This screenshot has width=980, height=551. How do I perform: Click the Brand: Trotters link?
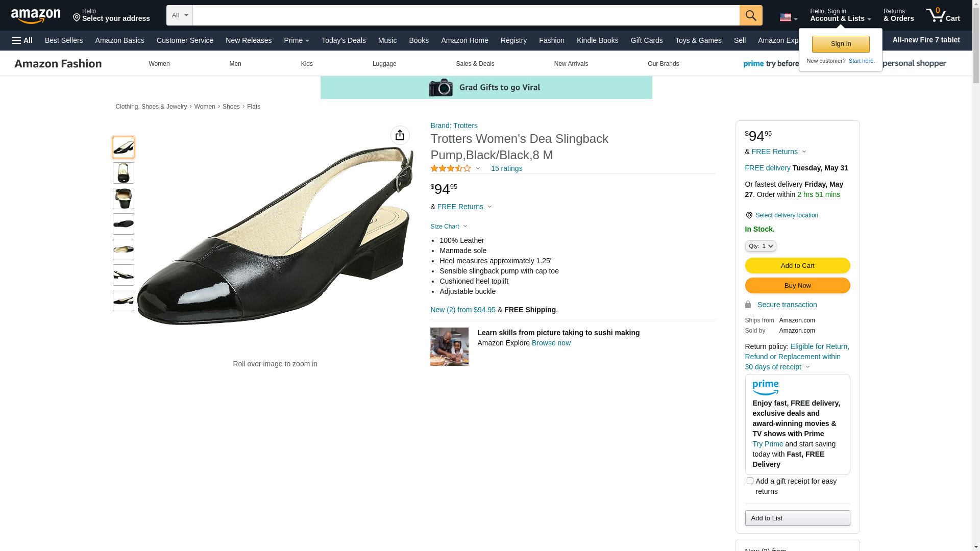(454, 126)
